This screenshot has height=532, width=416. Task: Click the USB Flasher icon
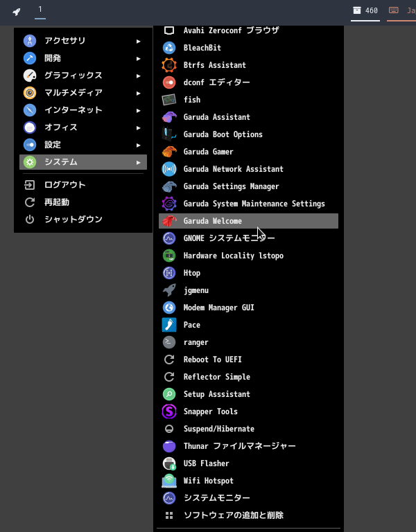169,463
